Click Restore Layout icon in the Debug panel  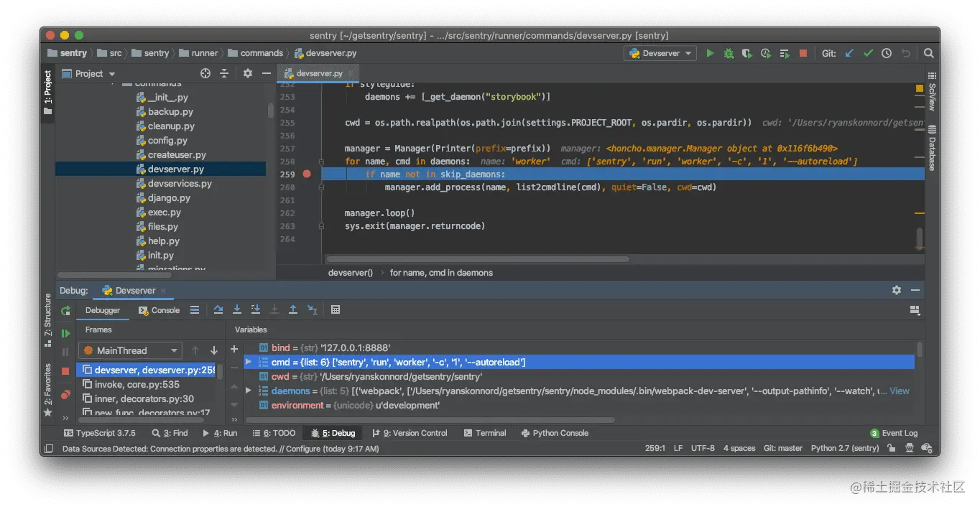click(915, 310)
